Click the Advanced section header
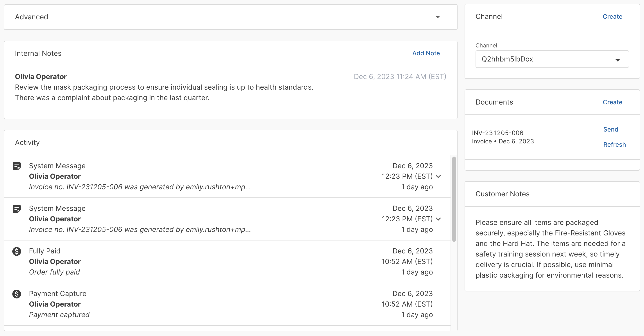644x336 pixels. pos(32,17)
